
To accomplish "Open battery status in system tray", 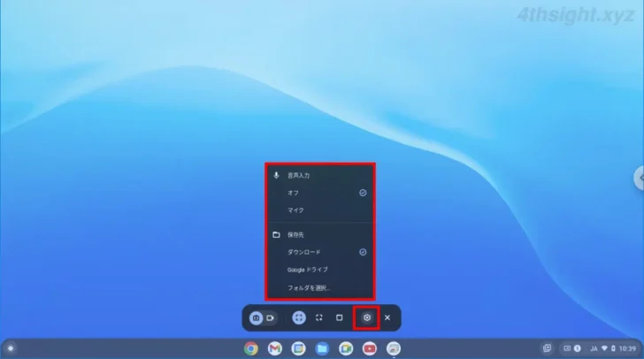I will 613,348.
